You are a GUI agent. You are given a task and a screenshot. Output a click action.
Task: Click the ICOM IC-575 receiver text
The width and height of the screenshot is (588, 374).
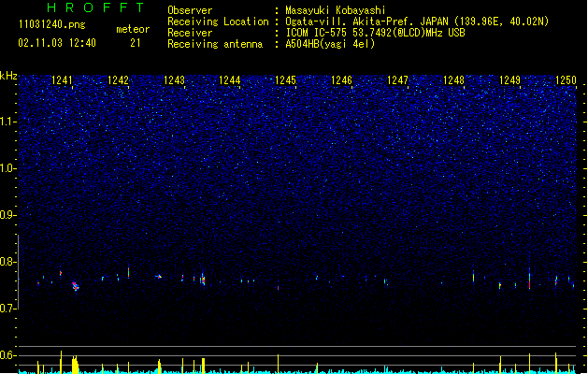point(375,33)
